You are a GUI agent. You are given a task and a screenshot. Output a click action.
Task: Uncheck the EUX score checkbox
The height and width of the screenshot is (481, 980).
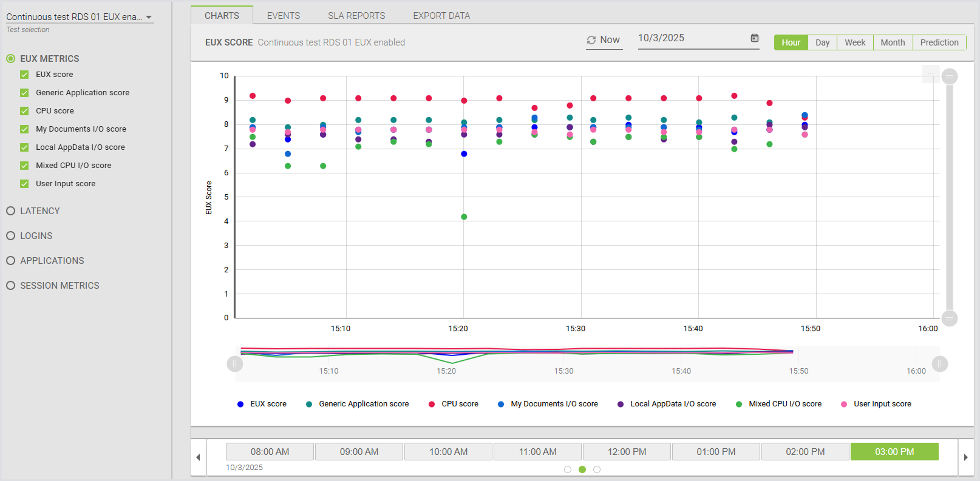24,75
